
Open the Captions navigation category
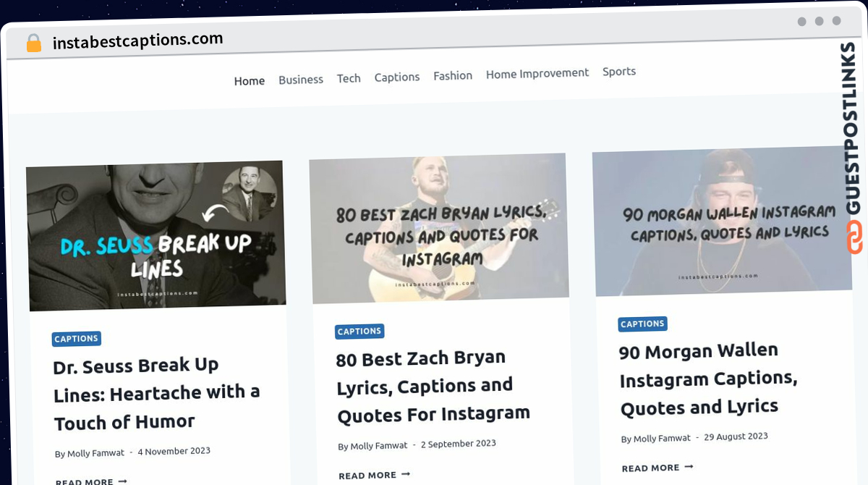[397, 77]
